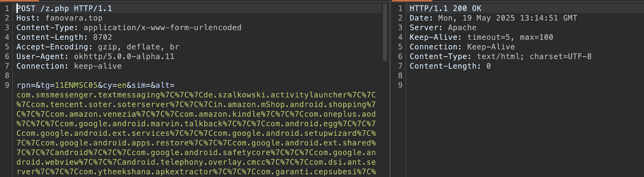The width and height of the screenshot is (644, 177).
Task: Click the 'Server: Apache' response header
Action: (443, 28)
